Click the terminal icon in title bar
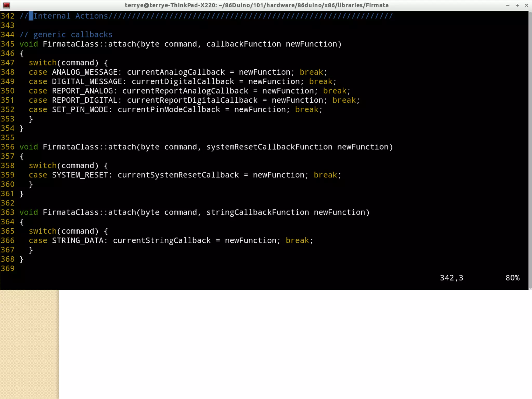Viewport: 532px width, 399px height. [6, 5]
